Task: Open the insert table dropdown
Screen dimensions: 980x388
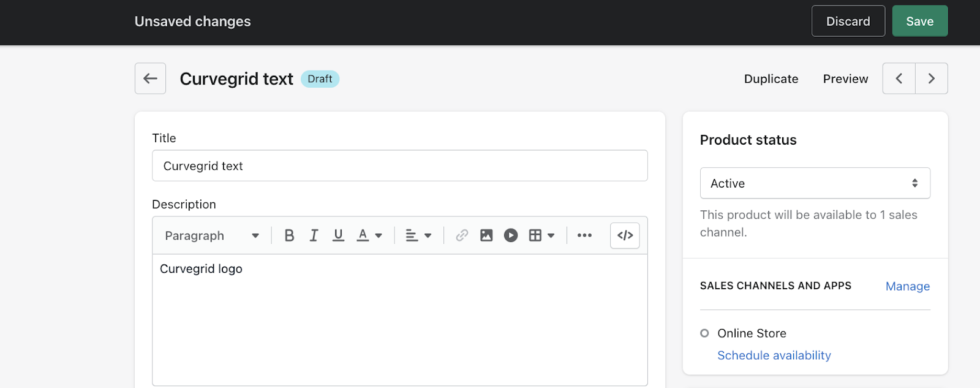Action: coord(541,235)
